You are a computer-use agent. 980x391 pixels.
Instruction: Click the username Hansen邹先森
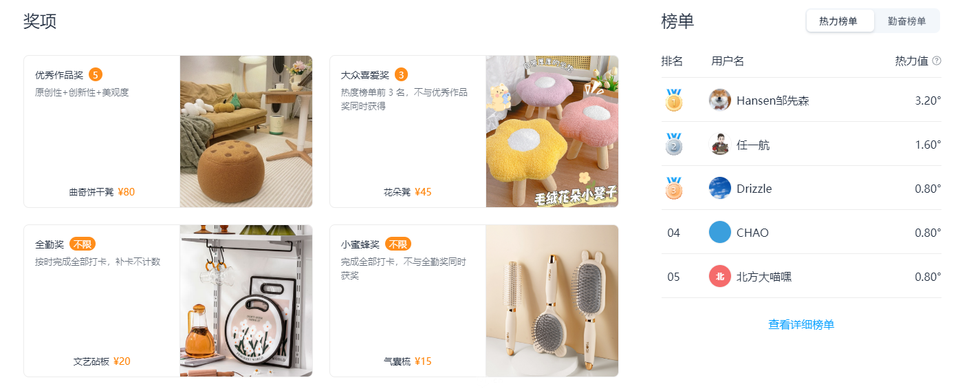coord(773,101)
